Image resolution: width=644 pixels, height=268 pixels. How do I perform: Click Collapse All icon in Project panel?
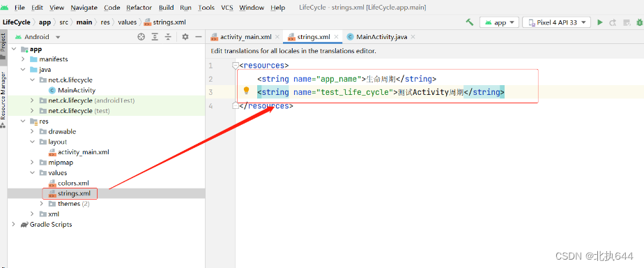[168, 36]
